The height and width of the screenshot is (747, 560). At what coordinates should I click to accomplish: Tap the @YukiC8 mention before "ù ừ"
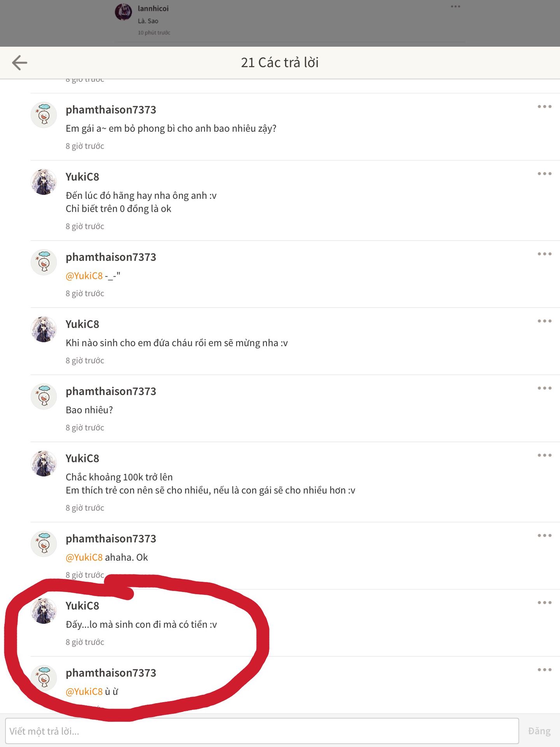84,692
